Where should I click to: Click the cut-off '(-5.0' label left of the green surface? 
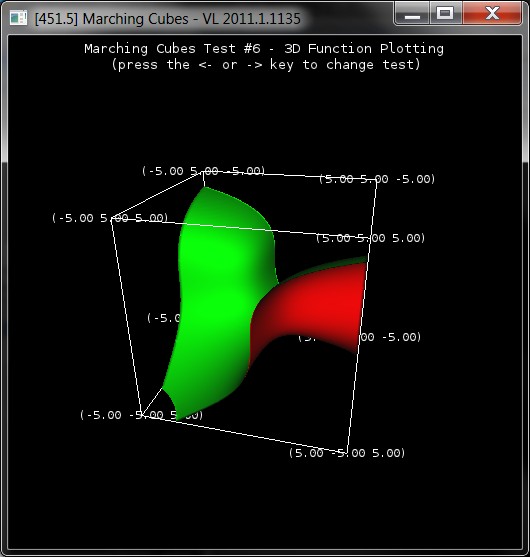(x=164, y=318)
